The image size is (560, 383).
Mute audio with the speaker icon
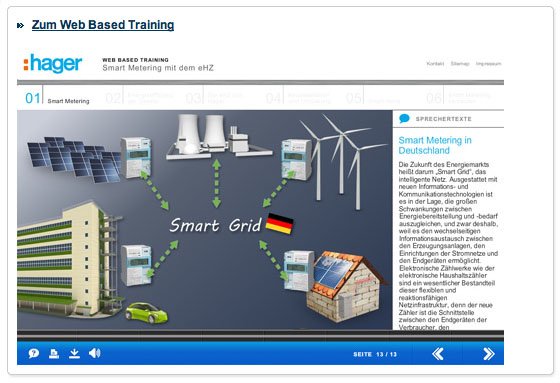(95, 353)
